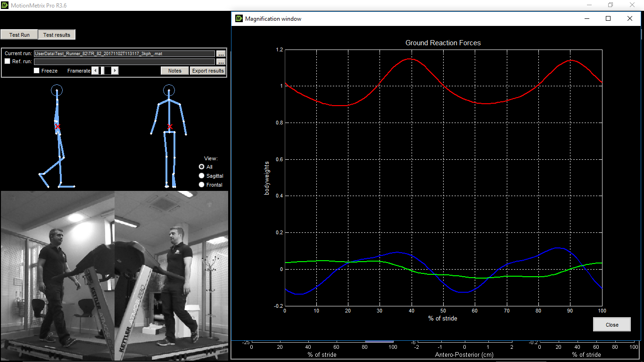Open the Notes window
The image size is (644, 362).
pos(174,70)
